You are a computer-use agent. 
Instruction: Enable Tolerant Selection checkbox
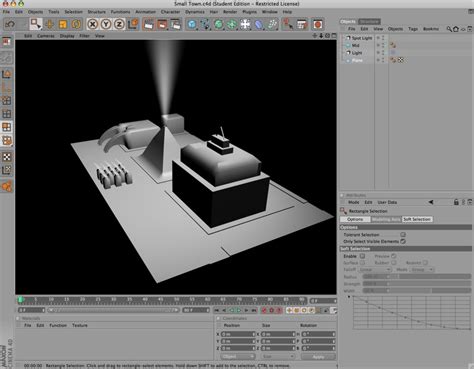[403, 235]
